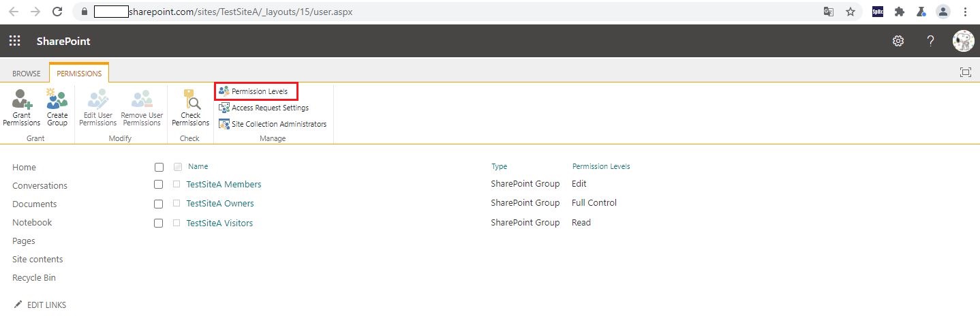The width and height of the screenshot is (980, 325).
Task: Reload the browser page
Action: (58, 12)
